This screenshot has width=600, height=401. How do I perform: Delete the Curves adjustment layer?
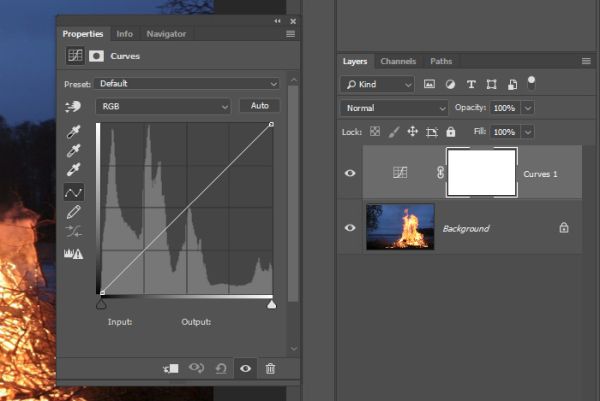(270, 368)
